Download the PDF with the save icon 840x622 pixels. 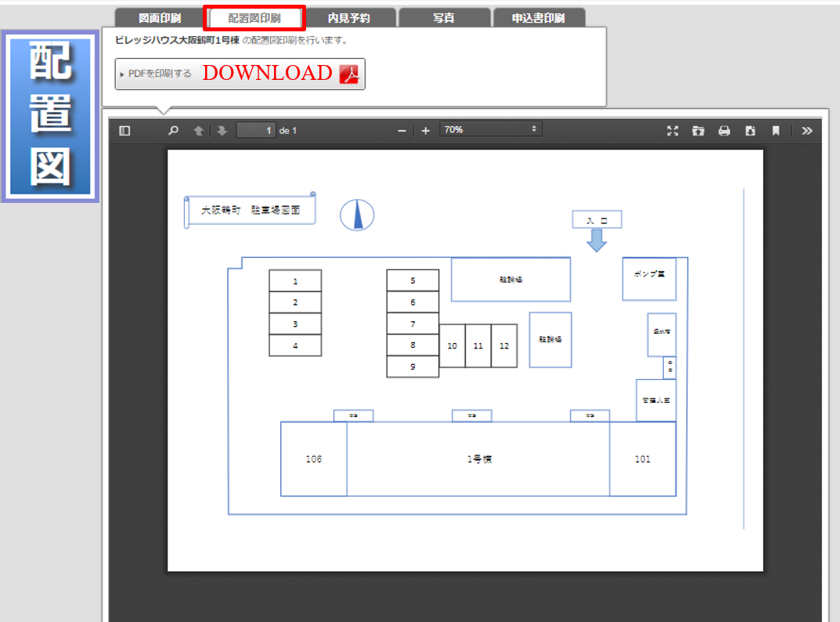click(750, 131)
